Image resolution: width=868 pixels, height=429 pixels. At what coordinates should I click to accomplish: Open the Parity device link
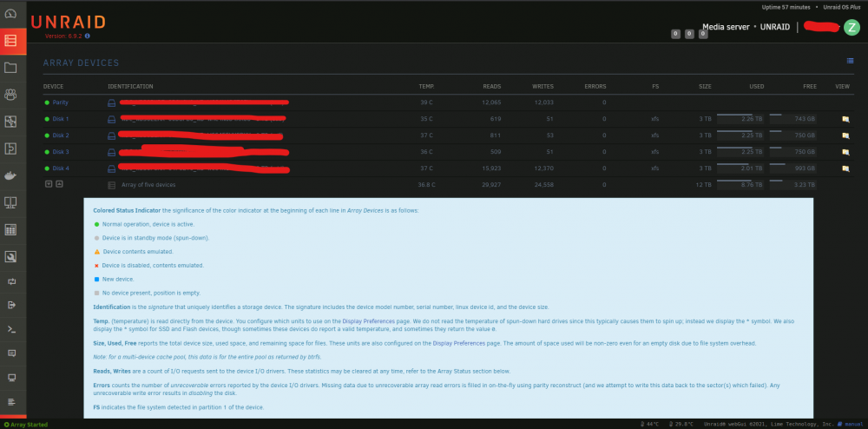(x=61, y=102)
